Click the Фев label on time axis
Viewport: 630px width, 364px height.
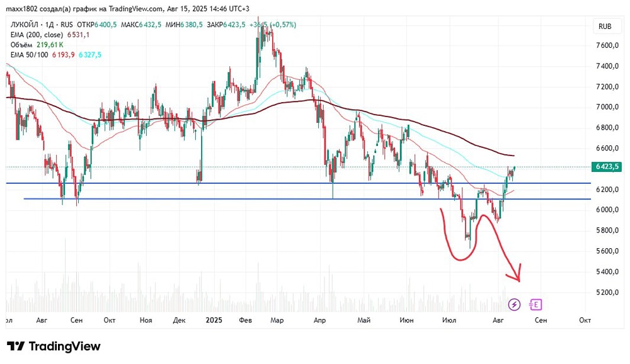pyautogui.click(x=245, y=320)
